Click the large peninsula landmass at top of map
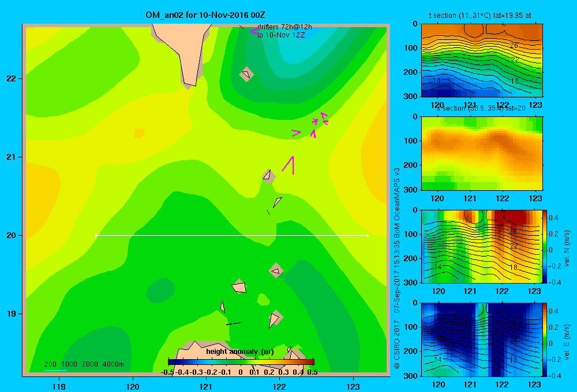 (186, 48)
